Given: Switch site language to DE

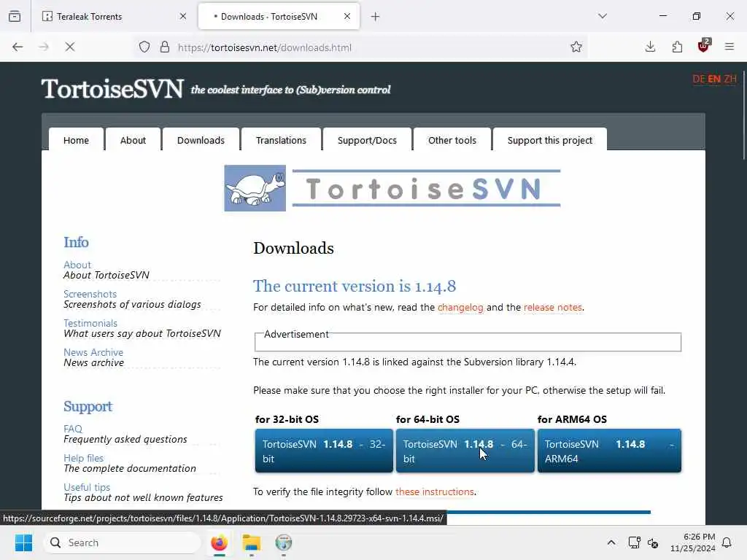Looking at the screenshot, I should (699, 79).
